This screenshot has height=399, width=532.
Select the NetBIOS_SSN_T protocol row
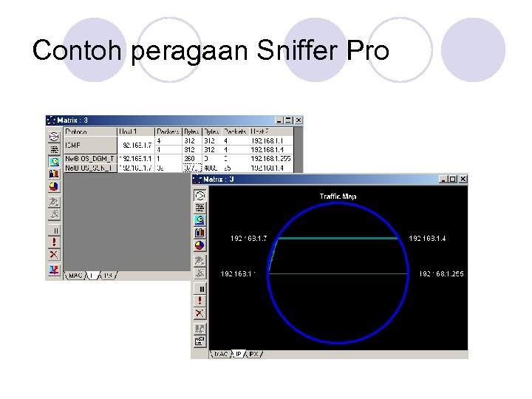point(90,168)
